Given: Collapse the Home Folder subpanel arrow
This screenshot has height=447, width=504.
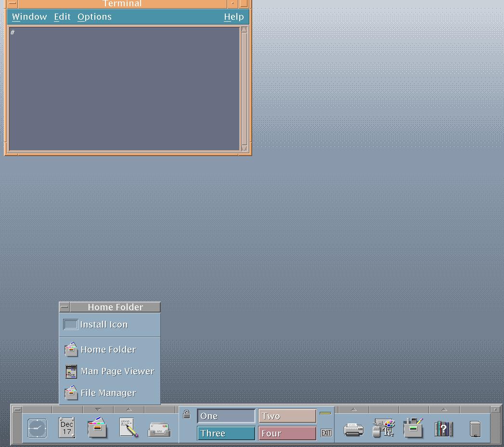Looking at the screenshot, I should pyautogui.click(x=98, y=409).
